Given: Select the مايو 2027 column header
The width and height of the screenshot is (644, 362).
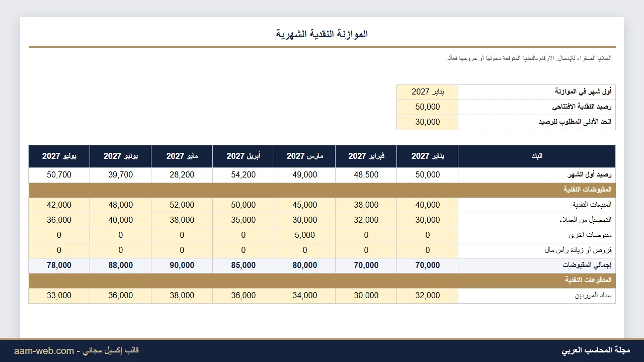Looking at the screenshot, I should click(x=182, y=156).
